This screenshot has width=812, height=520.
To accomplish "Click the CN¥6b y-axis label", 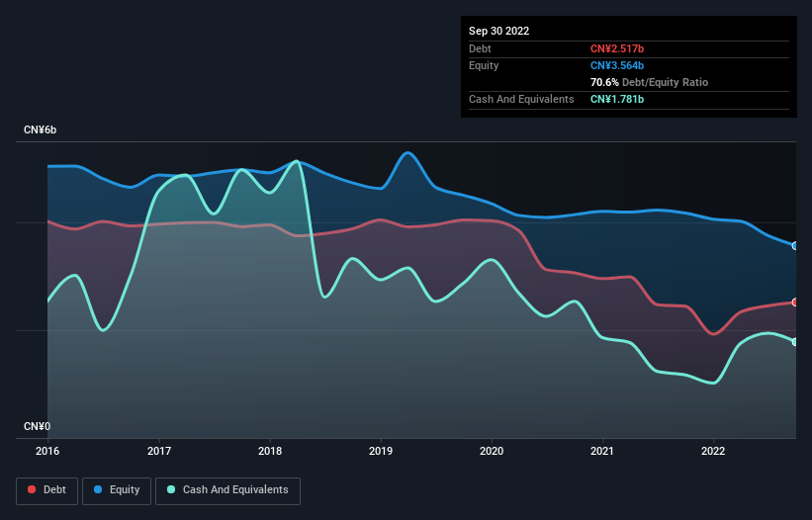I will 40,130.
